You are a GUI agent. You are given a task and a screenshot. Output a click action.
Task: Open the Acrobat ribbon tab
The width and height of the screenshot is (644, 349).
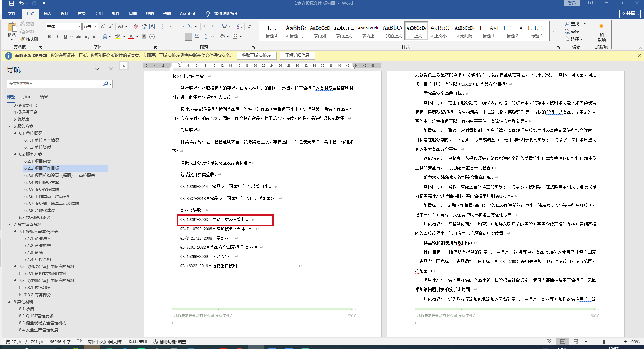pos(187,14)
